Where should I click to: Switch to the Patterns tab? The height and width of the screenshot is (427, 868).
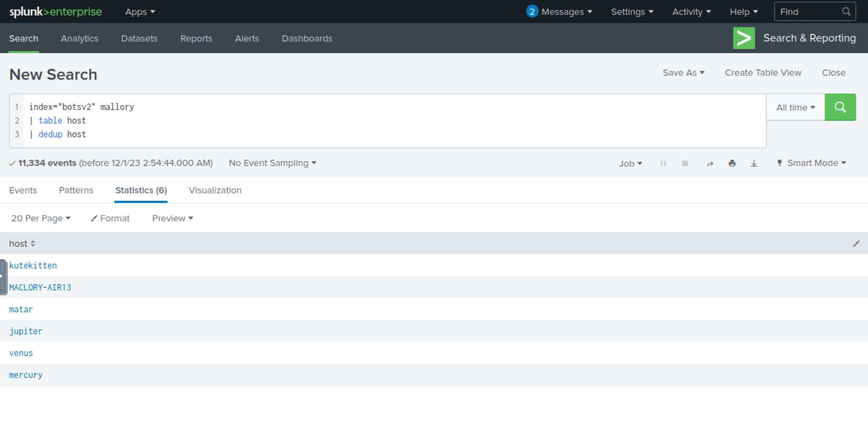point(76,190)
